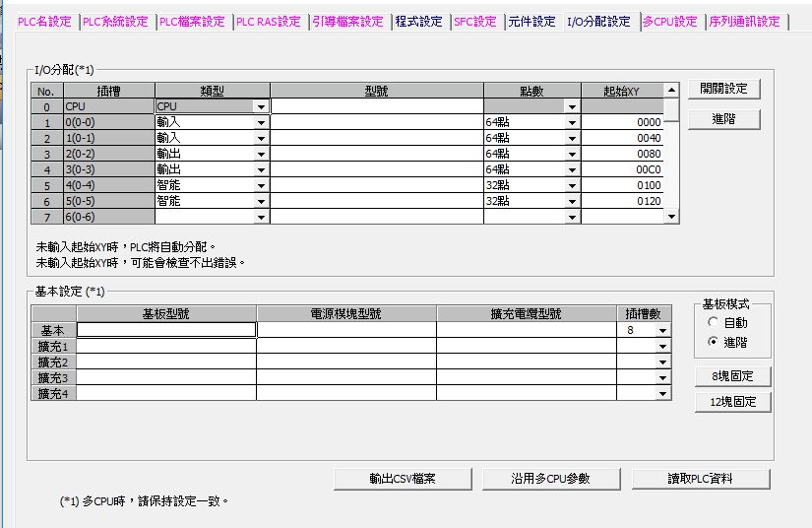The width and height of the screenshot is (812, 528).
Task: Click the 讀取PLC資料 button
Action: (701, 479)
